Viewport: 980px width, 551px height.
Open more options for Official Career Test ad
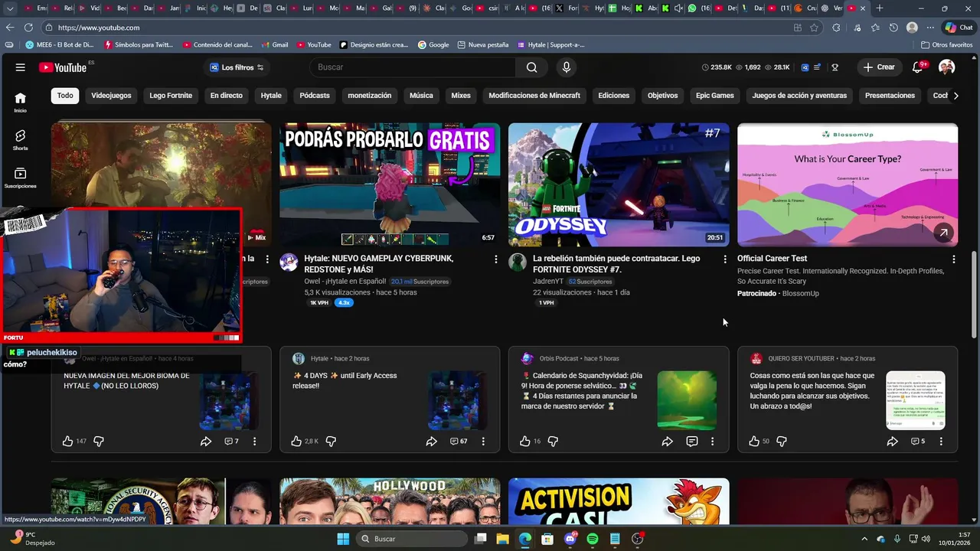pos(954,259)
